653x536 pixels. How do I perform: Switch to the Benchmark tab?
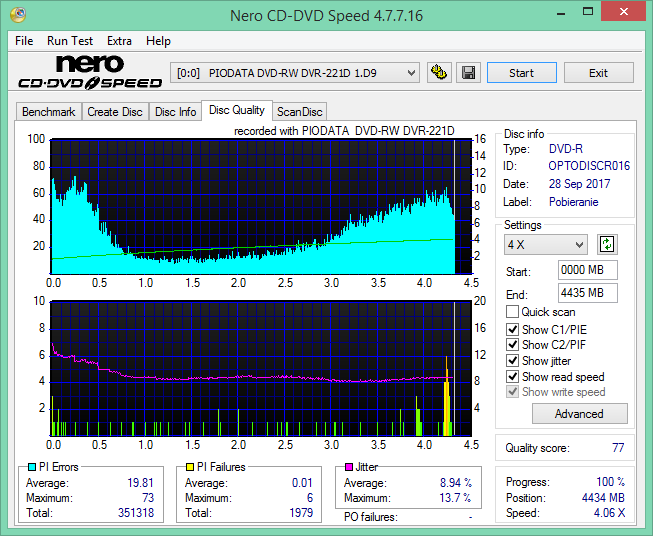49,112
